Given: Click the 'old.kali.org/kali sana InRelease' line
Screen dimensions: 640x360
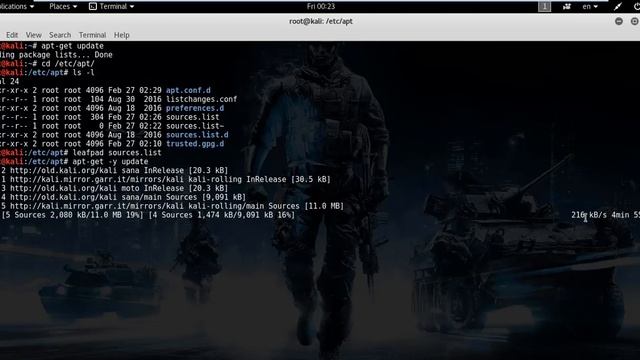Looking at the screenshot, I should 115,171.
